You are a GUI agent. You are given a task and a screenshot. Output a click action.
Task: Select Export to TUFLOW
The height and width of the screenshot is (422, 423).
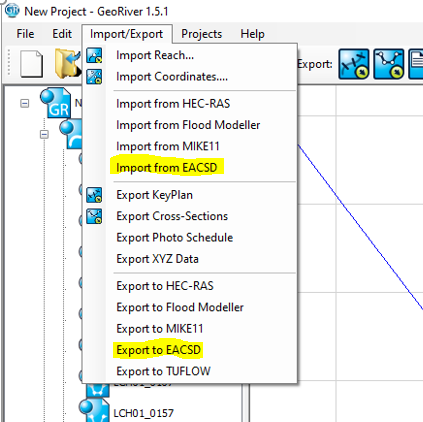coord(189,371)
